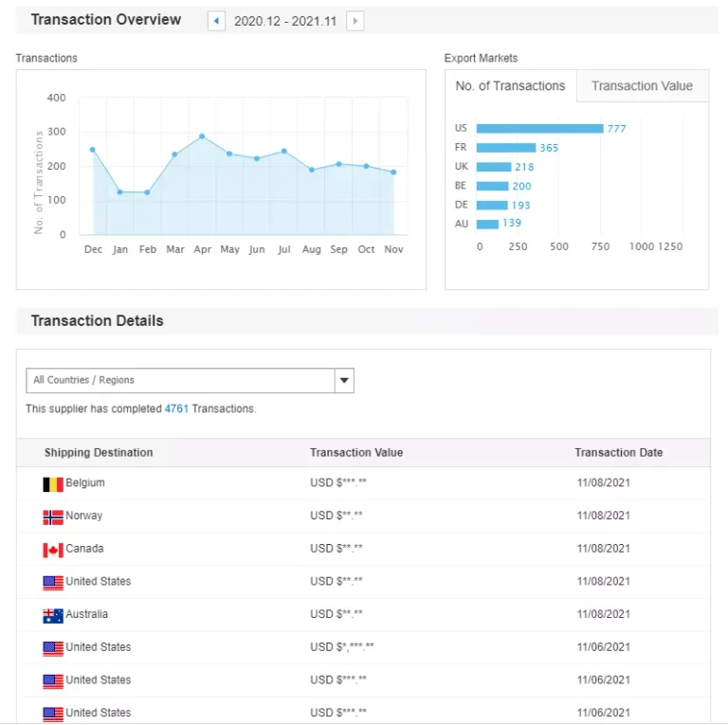Click the US bar in Export Markets
The height and width of the screenshot is (725, 728).
pyautogui.click(x=539, y=129)
